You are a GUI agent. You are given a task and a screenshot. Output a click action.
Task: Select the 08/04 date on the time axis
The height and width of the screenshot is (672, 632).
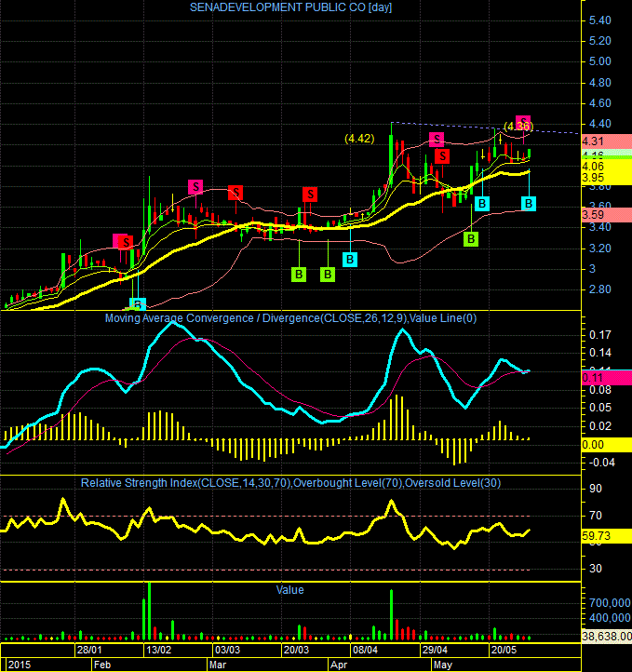(366, 650)
